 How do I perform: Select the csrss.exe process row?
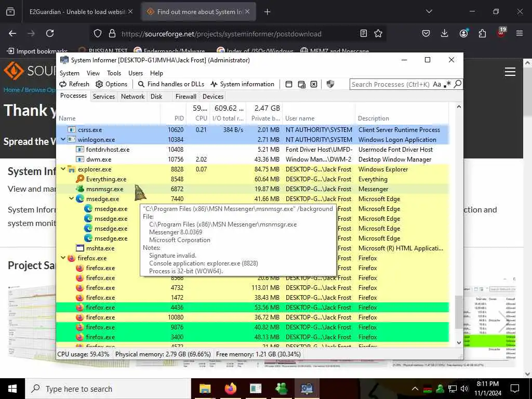point(252,129)
